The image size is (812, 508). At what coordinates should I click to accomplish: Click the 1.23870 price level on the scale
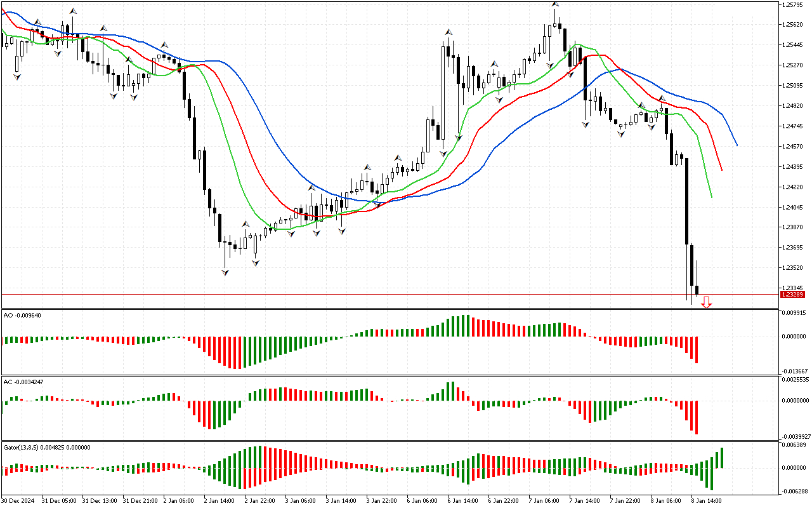[x=794, y=227]
